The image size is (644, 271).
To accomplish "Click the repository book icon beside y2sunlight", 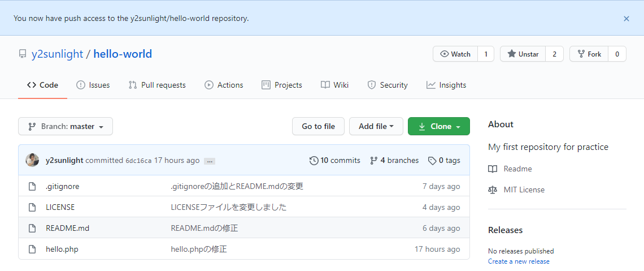I will point(23,54).
